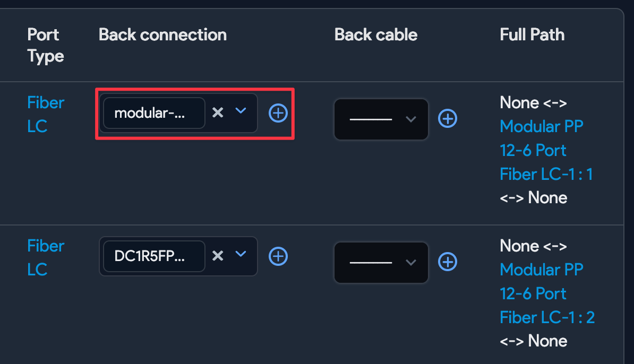Expand the first row's back cable dropdown

412,119
